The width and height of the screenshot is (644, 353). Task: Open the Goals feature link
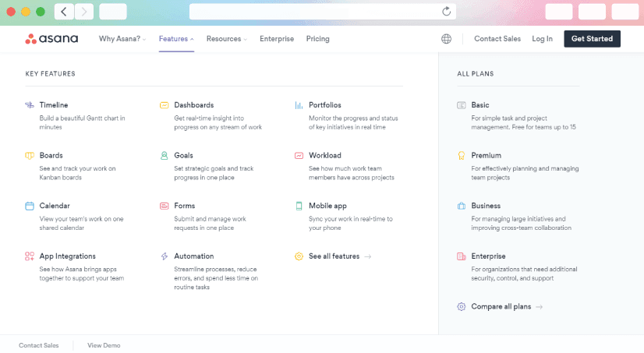pyautogui.click(x=183, y=156)
